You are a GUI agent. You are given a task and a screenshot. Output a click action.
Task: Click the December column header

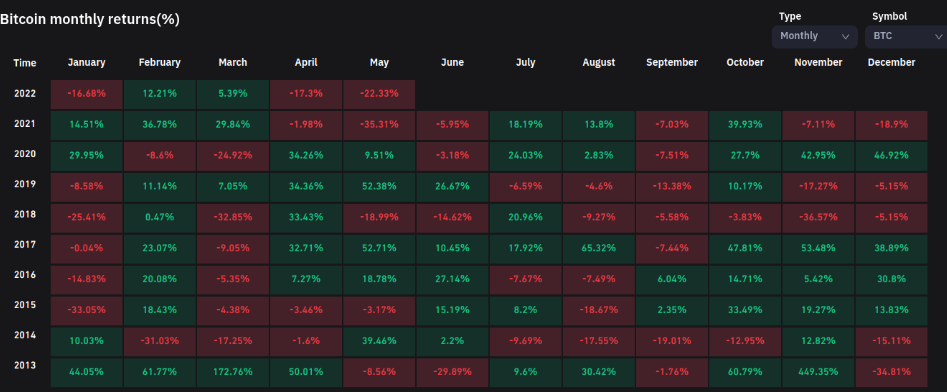tap(891, 63)
